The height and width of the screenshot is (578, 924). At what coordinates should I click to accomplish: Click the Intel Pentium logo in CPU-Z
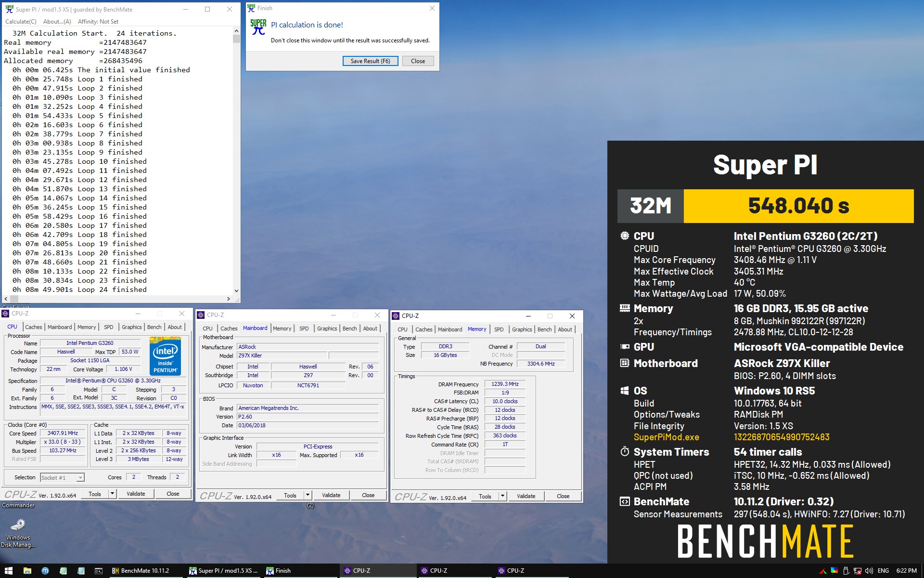tap(165, 355)
